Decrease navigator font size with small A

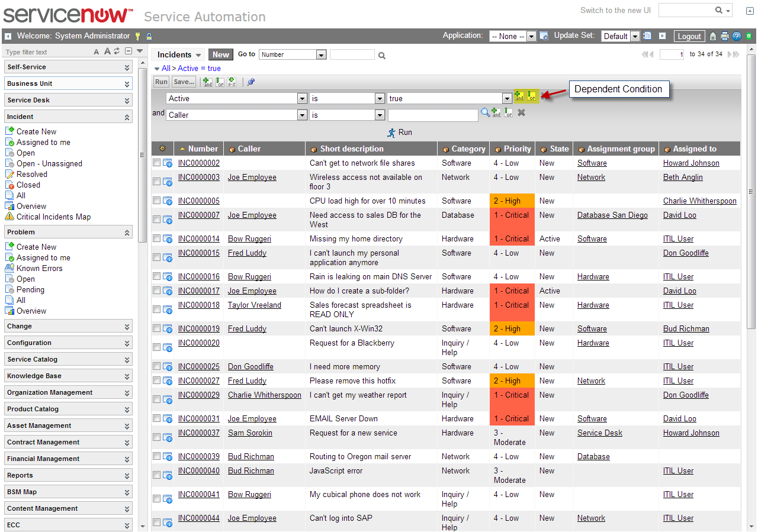[x=97, y=52]
